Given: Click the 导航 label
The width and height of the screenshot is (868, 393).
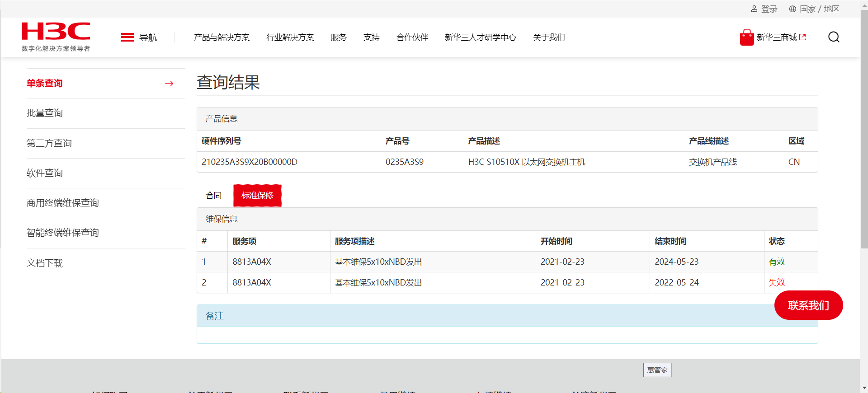Looking at the screenshot, I should click(148, 37).
